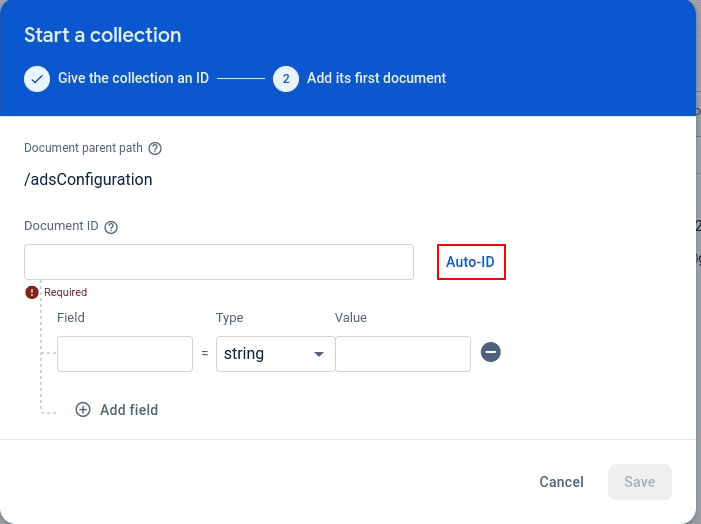The image size is (701, 524).
Task: Open help icon beside Document ID label
Action: pos(111,227)
